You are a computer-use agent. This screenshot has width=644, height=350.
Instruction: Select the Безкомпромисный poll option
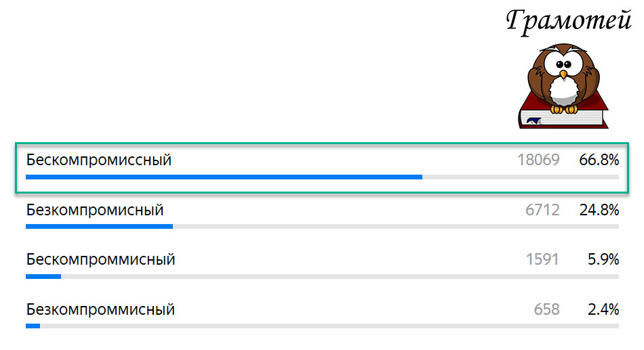[95, 210]
